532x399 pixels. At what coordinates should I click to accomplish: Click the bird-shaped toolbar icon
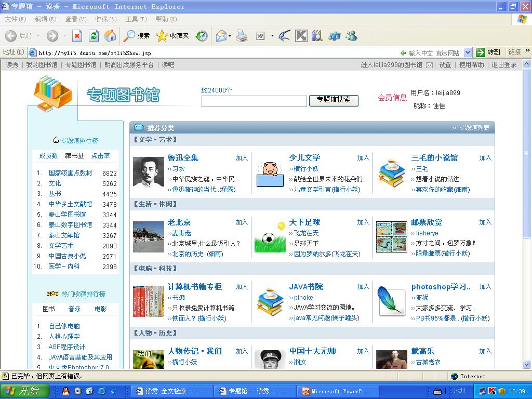point(284,36)
